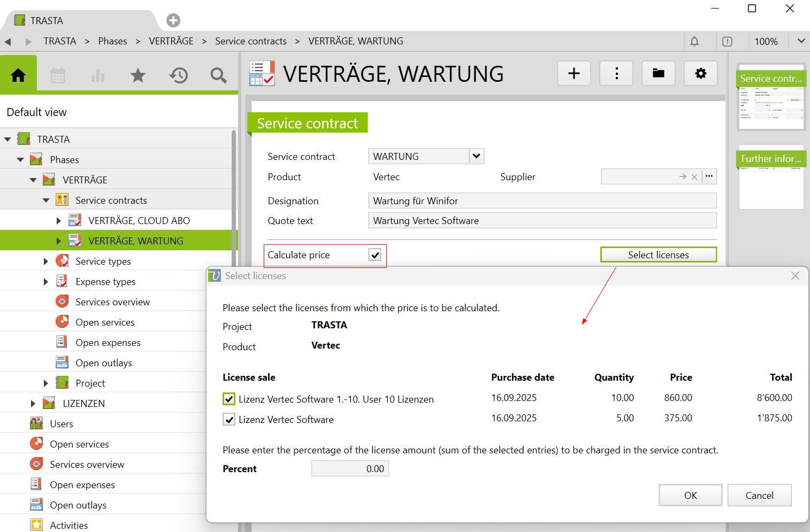
Task: Open the home view tab
Action: click(x=18, y=75)
